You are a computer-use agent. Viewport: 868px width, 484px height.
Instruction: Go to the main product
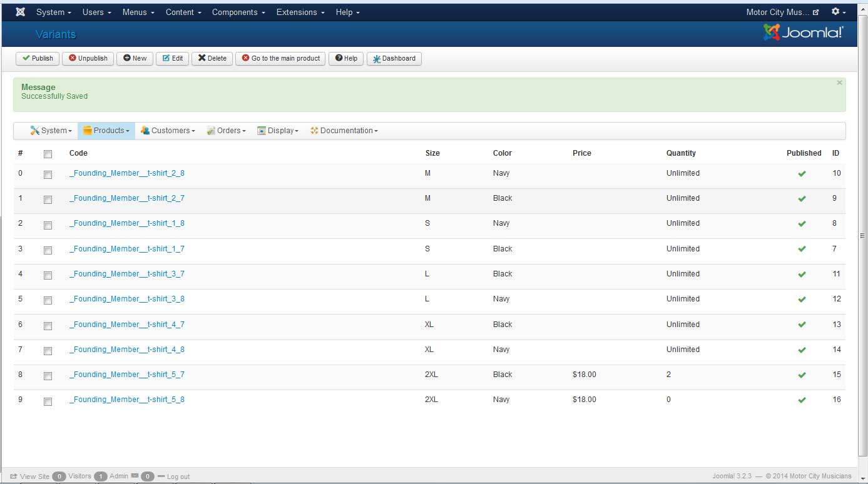click(280, 58)
